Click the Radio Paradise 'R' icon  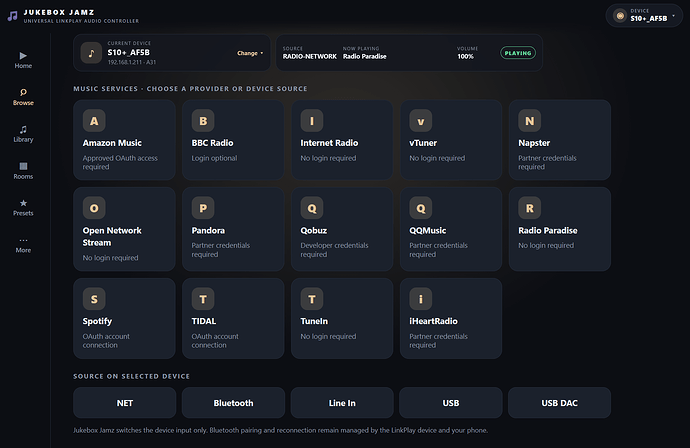click(x=529, y=208)
